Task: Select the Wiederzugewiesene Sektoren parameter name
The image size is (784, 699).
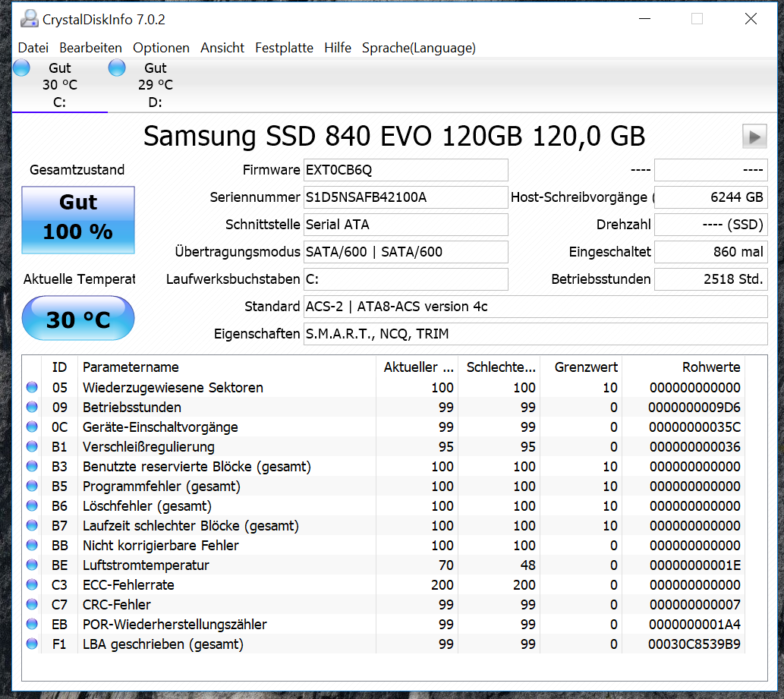Action: [x=172, y=388]
